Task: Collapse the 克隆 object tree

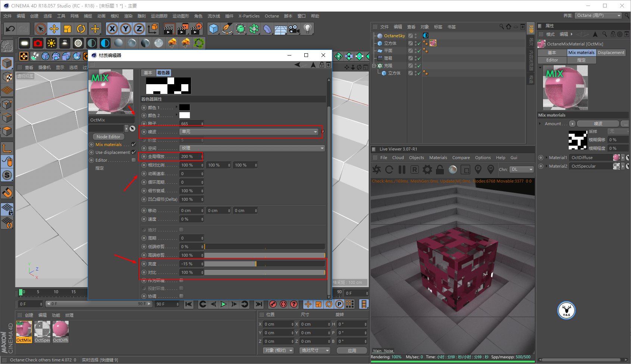Action: 374,66
